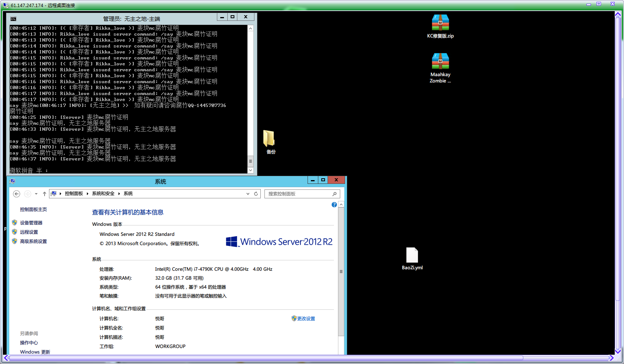Click remote desktop scroll up arrow
The width and height of the screenshot is (624, 364).
pyautogui.click(x=618, y=15)
